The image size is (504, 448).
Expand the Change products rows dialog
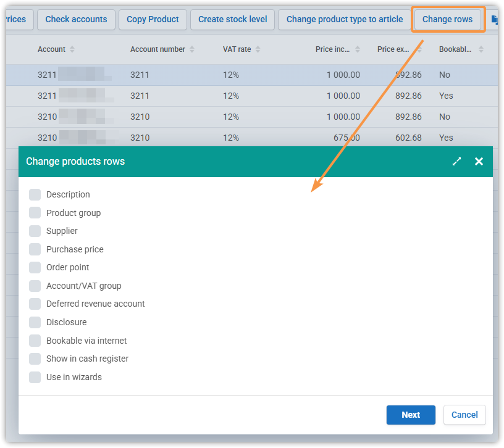456,162
